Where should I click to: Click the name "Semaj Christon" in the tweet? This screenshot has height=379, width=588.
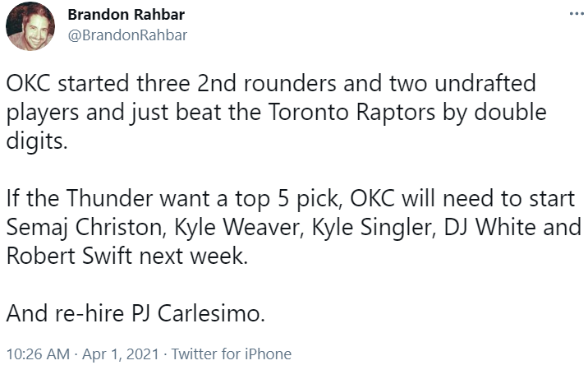point(86,228)
